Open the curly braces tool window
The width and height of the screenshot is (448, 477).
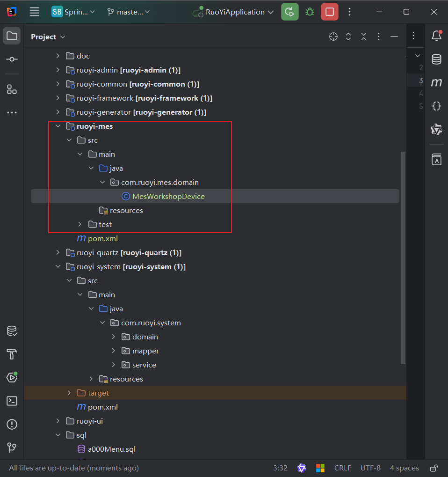437,106
